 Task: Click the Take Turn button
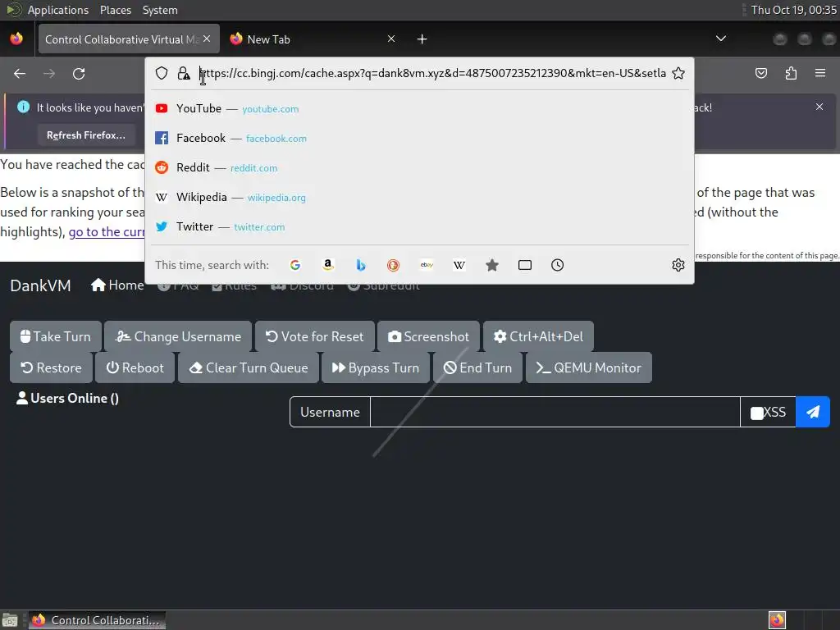56,336
